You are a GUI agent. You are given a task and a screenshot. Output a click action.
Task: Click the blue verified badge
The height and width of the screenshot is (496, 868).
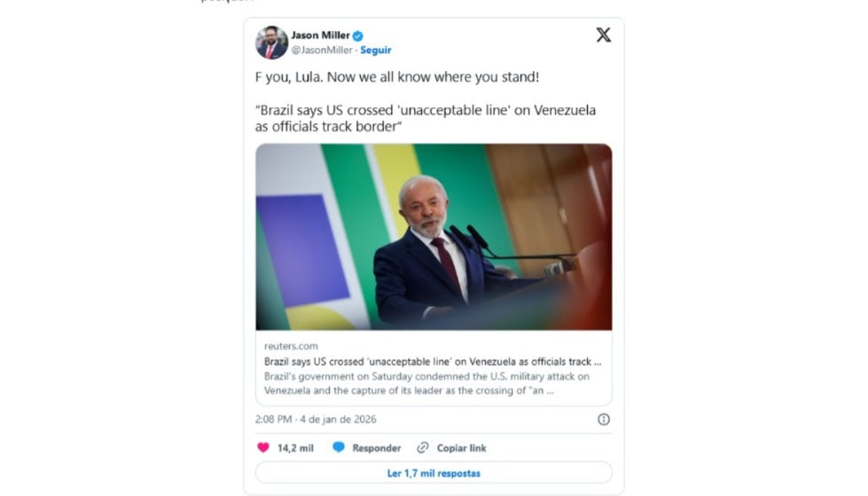click(x=358, y=36)
